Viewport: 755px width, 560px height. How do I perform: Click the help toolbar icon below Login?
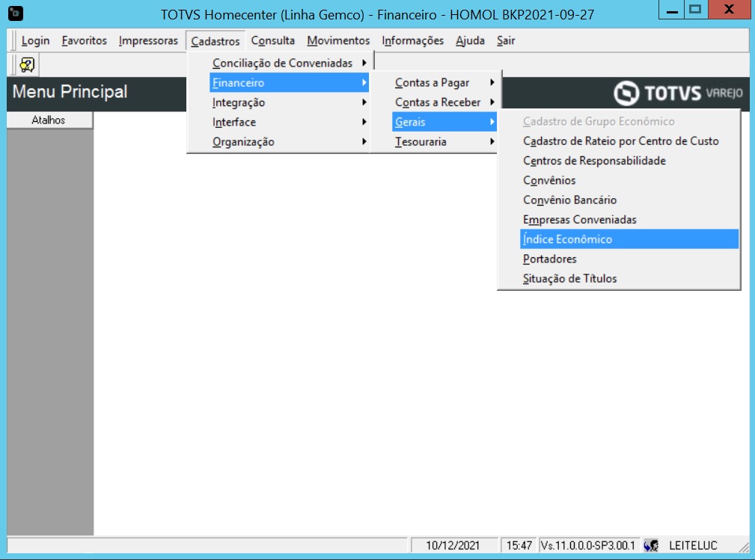tap(27, 64)
